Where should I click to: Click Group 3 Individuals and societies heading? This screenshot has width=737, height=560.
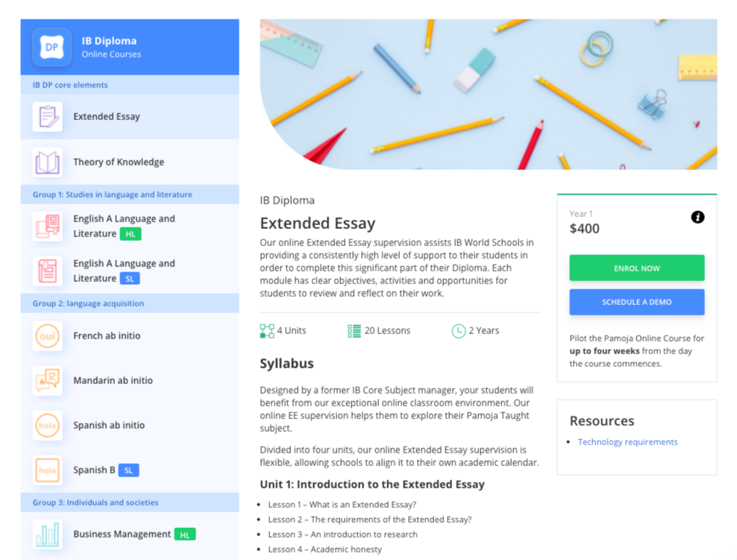coord(95,503)
